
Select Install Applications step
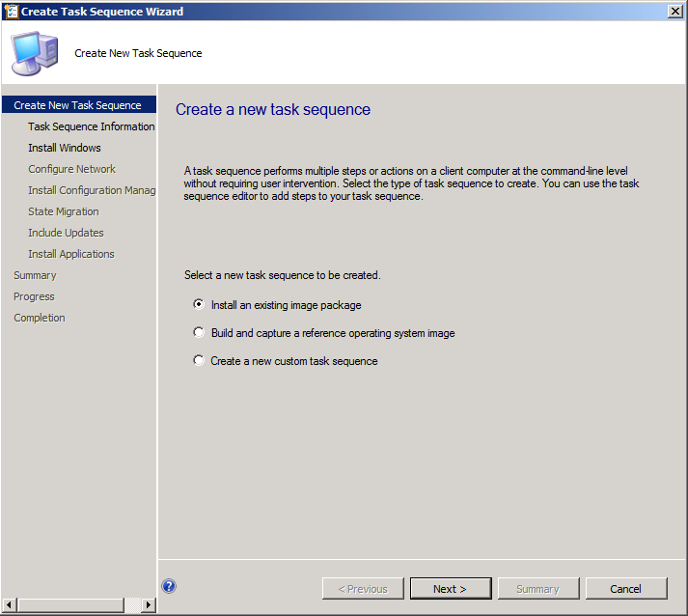coord(71,254)
